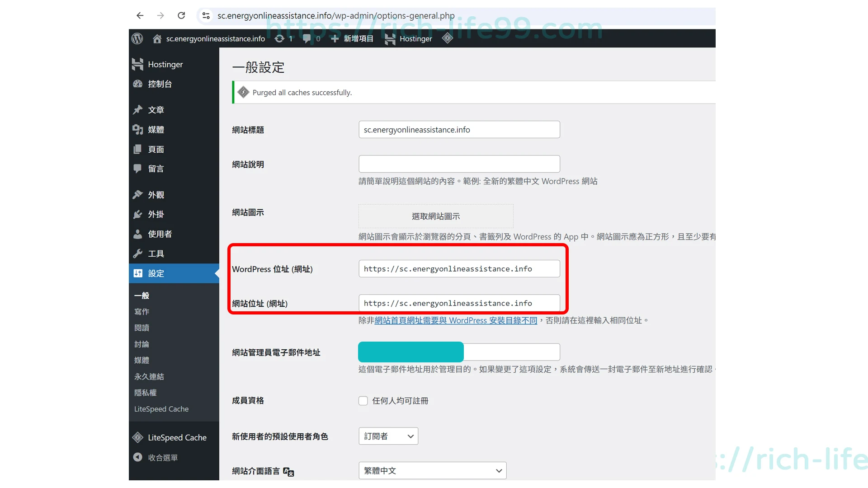Open 媒體 settings submenu item
868x488 pixels.
point(142,361)
